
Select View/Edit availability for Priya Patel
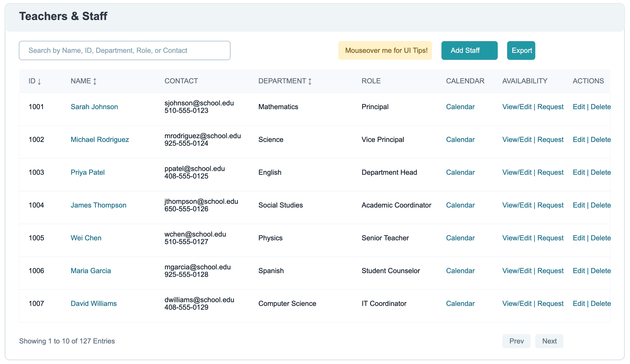click(x=517, y=172)
